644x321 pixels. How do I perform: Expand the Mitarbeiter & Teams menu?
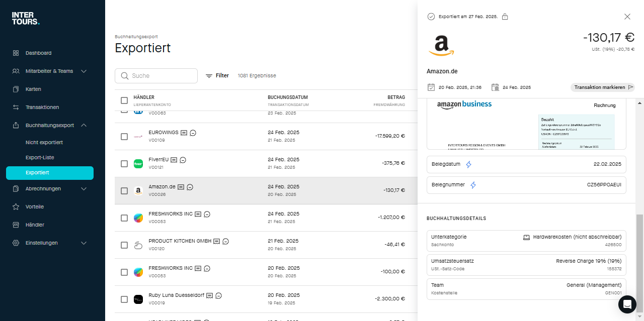tap(84, 71)
